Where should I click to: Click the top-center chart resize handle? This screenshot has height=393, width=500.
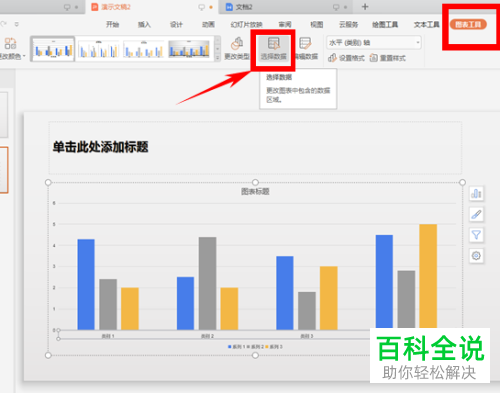click(255, 182)
